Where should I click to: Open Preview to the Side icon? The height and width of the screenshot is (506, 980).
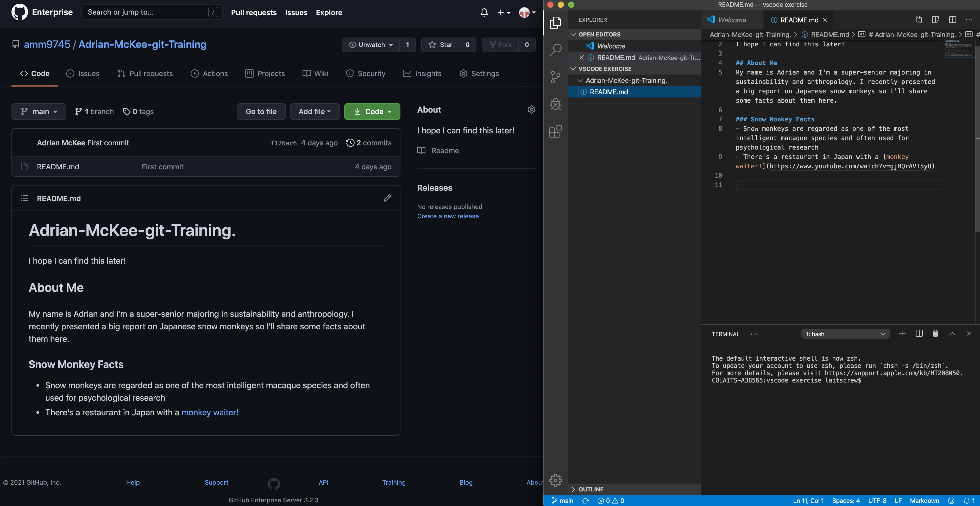(935, 20)
